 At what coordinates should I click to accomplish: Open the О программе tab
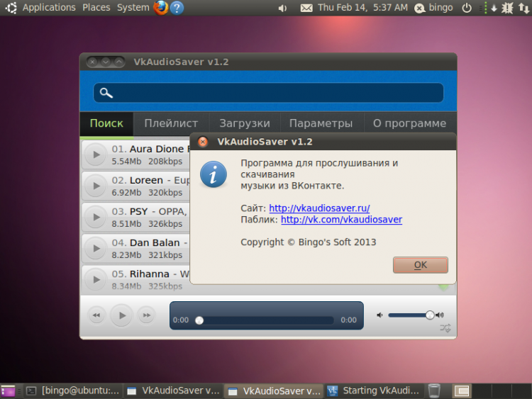click(409, 123)
